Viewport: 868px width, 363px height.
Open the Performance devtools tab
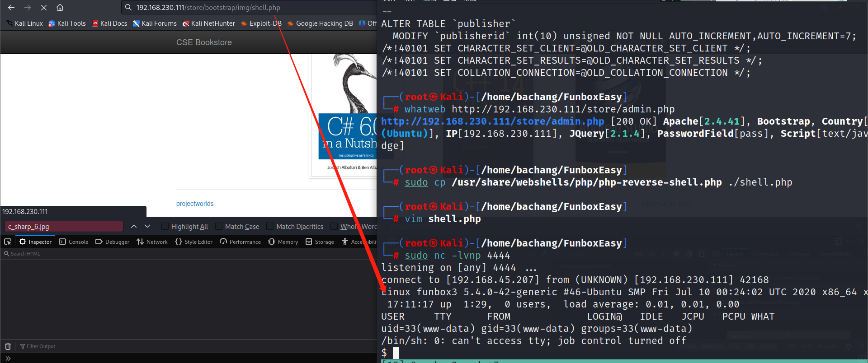[x=241, y=242]
